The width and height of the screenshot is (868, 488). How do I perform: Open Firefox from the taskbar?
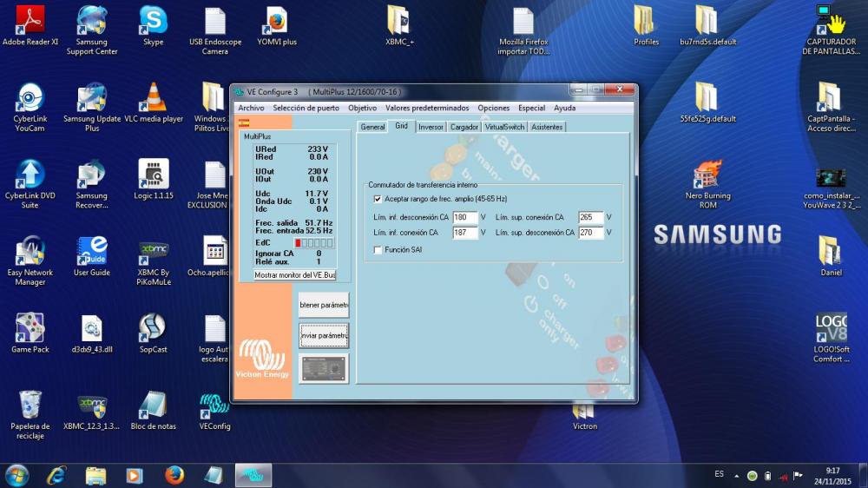click(174, 475)
